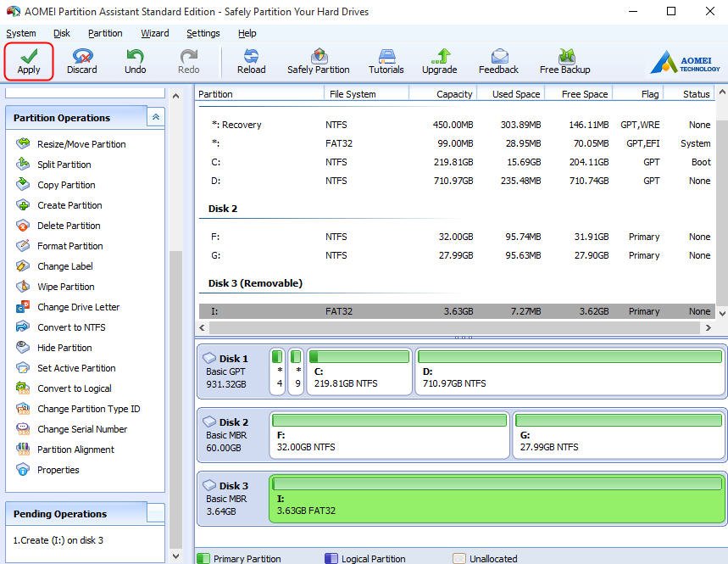The height and width of the screenshot is (564, 728).
Task: Open the Disk menu
Action: click(x=62, y=33)
